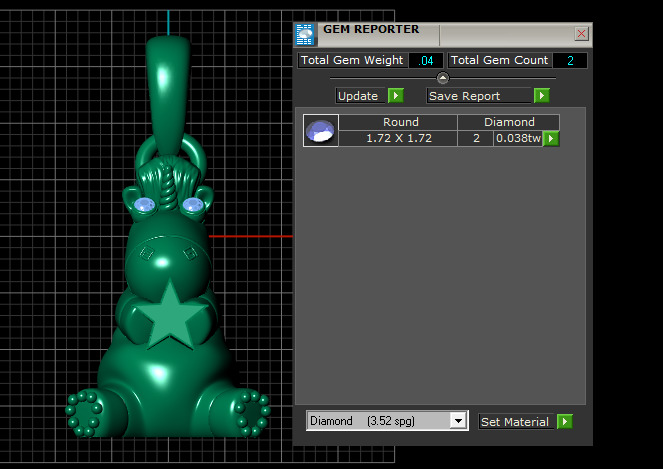Click the 1.72 X 1.72 size cell
Screen dimensions: 663x469
[398, 138]
